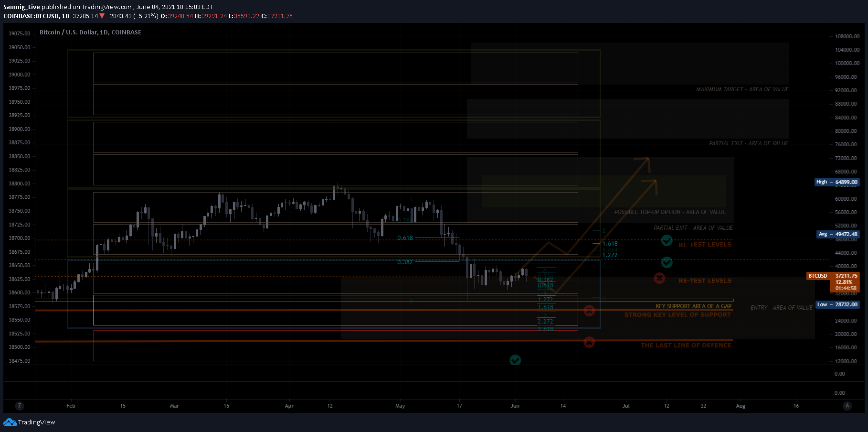The width and height of the screenshot is (868, 432).
Task: Click the red down-triangle price change indicator
Action: click(x=102, y=16)
